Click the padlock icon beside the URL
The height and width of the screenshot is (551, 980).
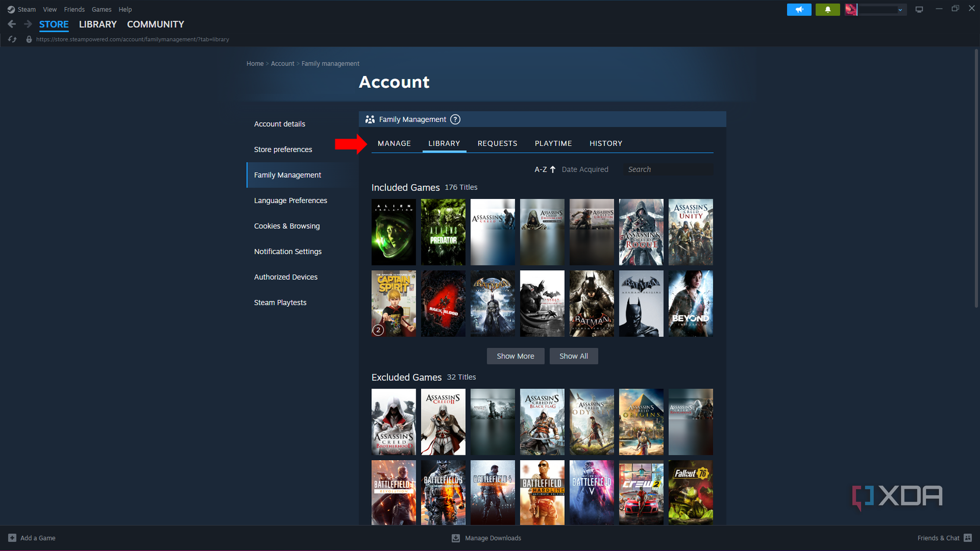coord(29,39)
